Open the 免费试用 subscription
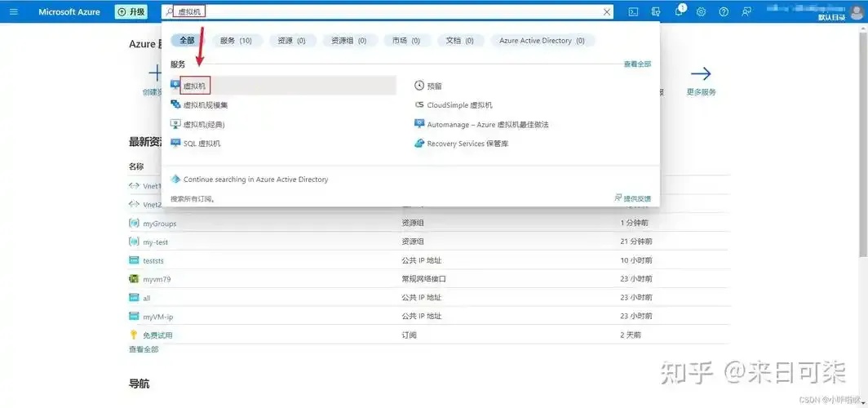 pyautogui.click(x=157, y=335)
